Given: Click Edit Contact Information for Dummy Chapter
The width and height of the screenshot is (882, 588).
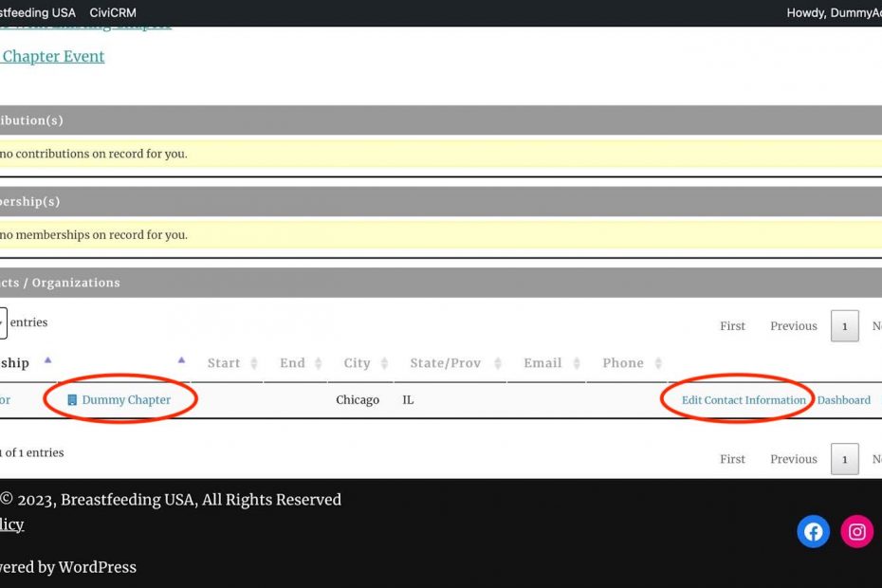Looking at the screenshot, I should [x=744, y=400].
